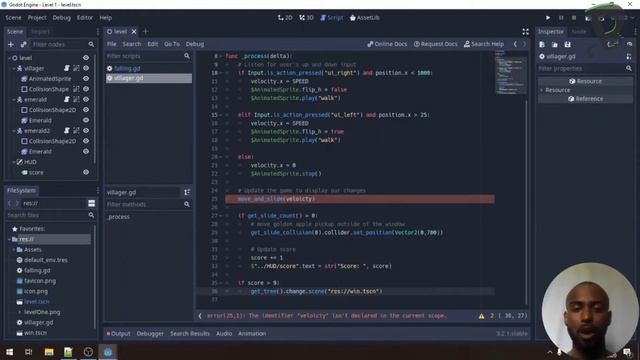Image resolution: width=640 pixels, height=360 pixels.
Task: Open Search Help
Action: pyautogui.click(x=484, y=44)
